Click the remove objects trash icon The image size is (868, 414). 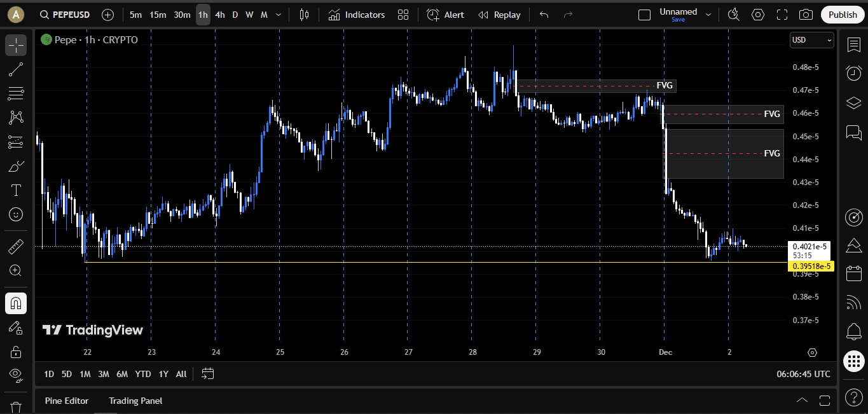(16, 406)
